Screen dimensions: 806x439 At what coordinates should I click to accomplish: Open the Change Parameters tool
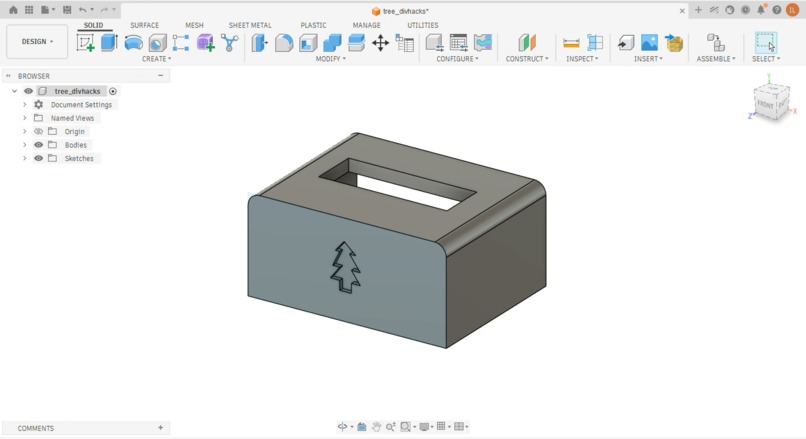click(x=405, y=43)
